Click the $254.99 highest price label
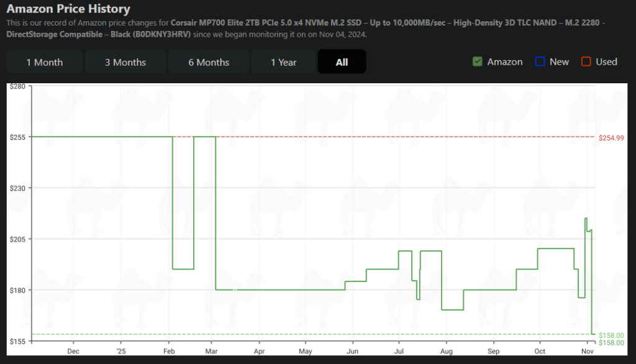Viewport: 636px width, 364px height. 611,137
